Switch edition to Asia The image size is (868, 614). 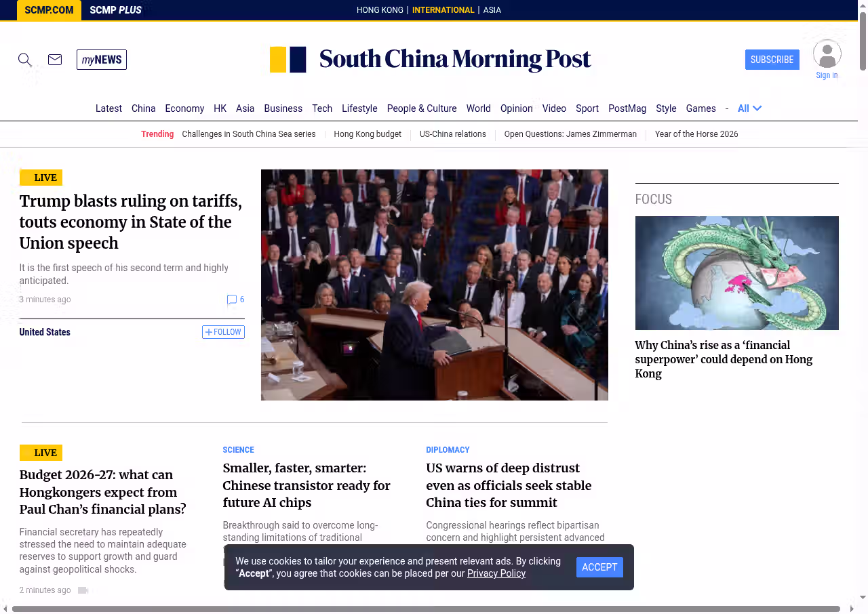pos(492,10)
